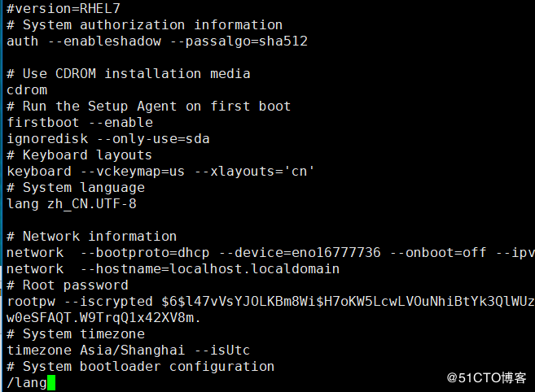Click '--bootproto=dhcp' in network line
The width and height of the screenshot is (535, 392).
(x=145, y=253)
